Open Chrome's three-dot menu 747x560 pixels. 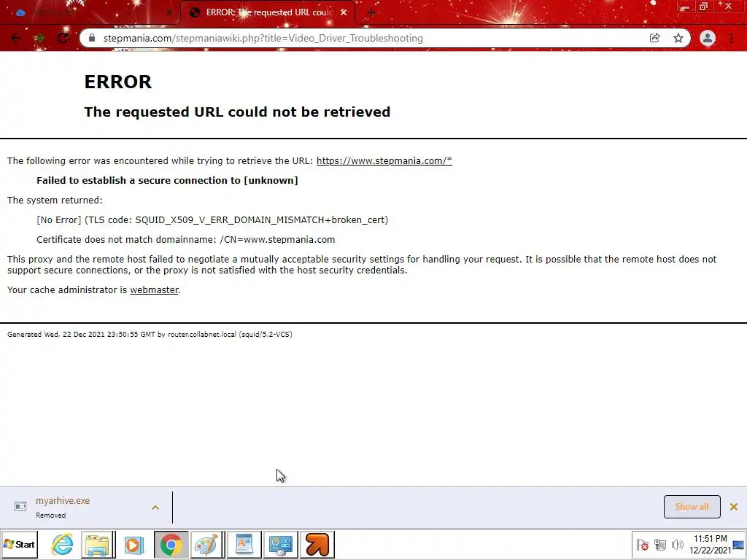click(731, 38)
